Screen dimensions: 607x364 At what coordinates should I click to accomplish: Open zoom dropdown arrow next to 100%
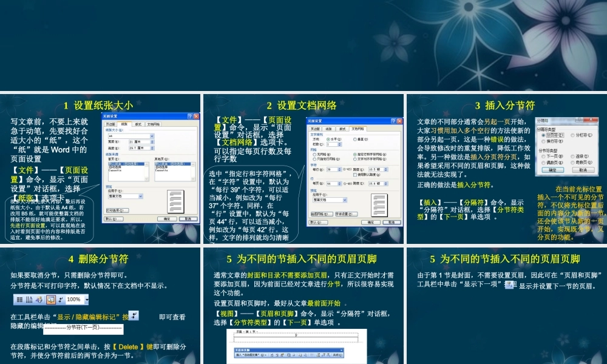tap(87, 300)
